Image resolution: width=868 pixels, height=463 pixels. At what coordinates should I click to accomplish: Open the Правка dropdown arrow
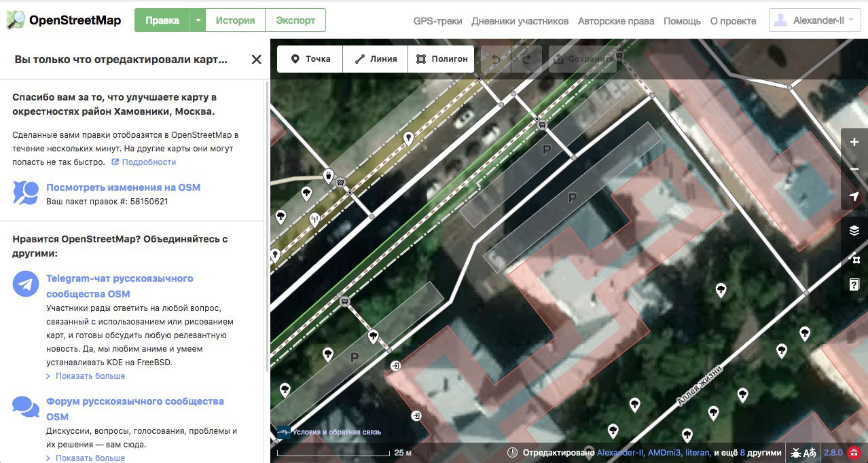(197, 20)
